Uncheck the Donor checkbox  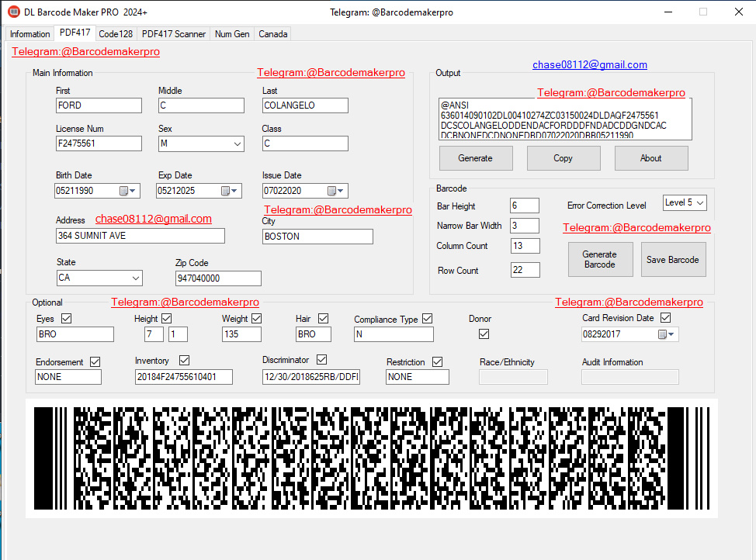pos(484,334)
